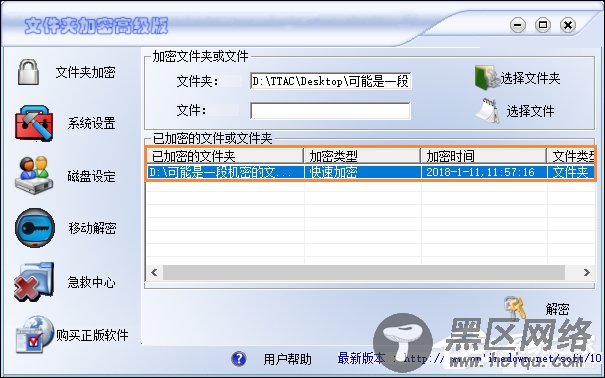Image resolution: width=605 pixels, height=378 pixels.
Task: Click the padlock icon for 文件夹加密
Action: [x=29, y=72]
